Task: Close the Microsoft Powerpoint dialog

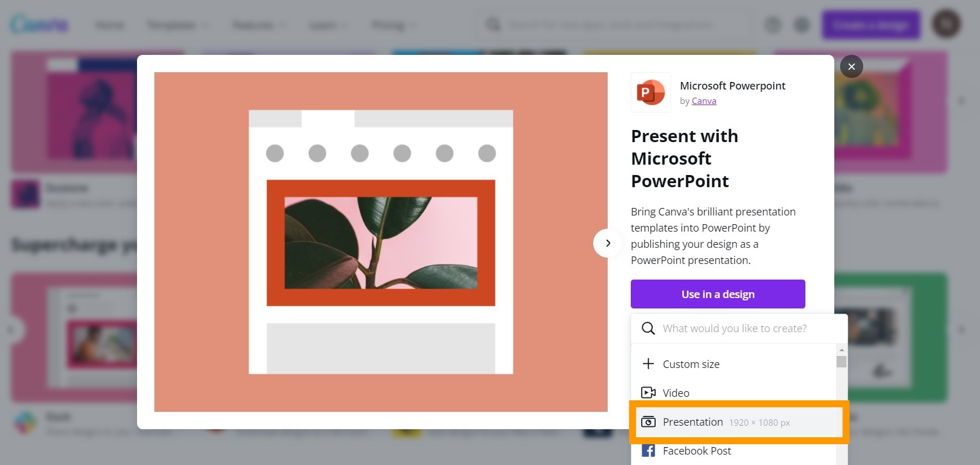Action: click(x=851, y=66)
